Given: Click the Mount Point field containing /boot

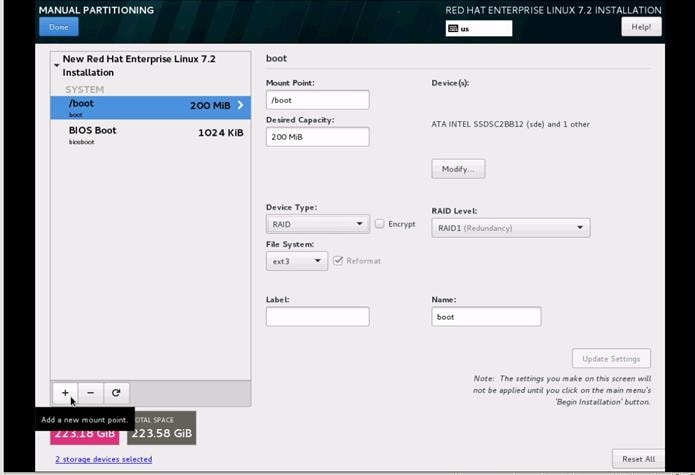Looking at the screenshot, I should pyautogui.click(x=317, y=100).
